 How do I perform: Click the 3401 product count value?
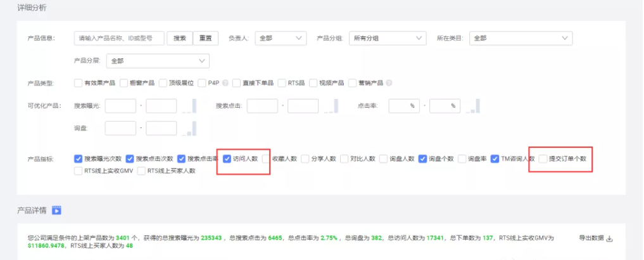click(x=123, y=238)
